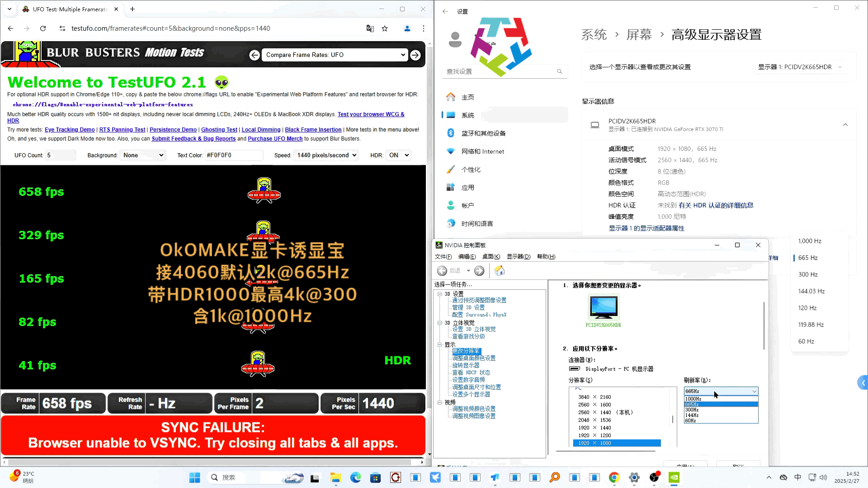This screenshot has height=488, width=868.
Task: Open 显示器 1 的显示适配器属性 link
Action: 646,229
